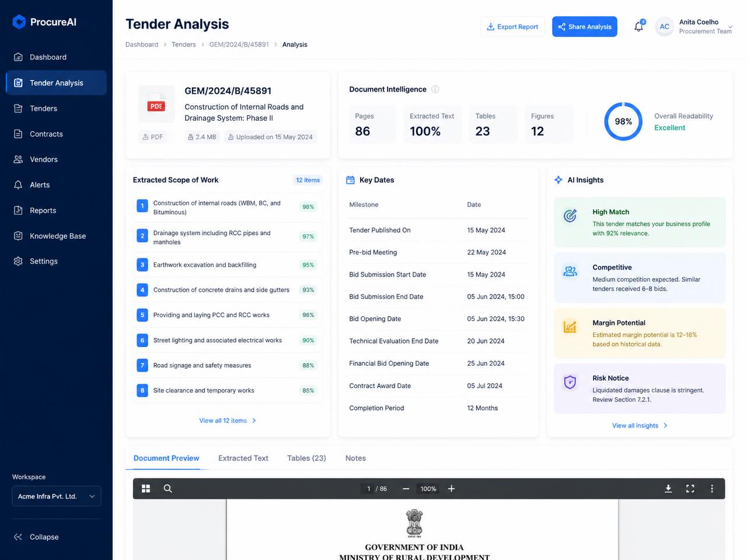Open Knowledge Base in the sidebar
Screen dimensions: 747x560
tap(56, 236)
